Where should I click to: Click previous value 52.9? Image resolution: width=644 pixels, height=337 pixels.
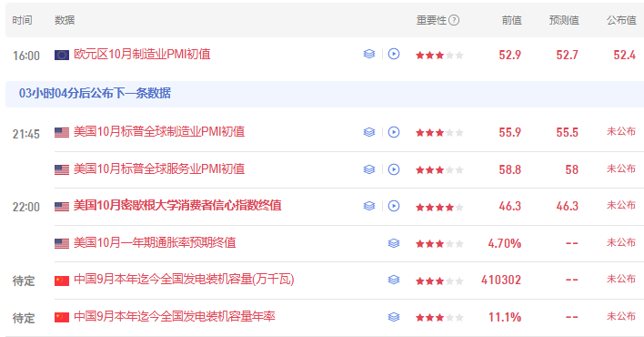(510, 55)
